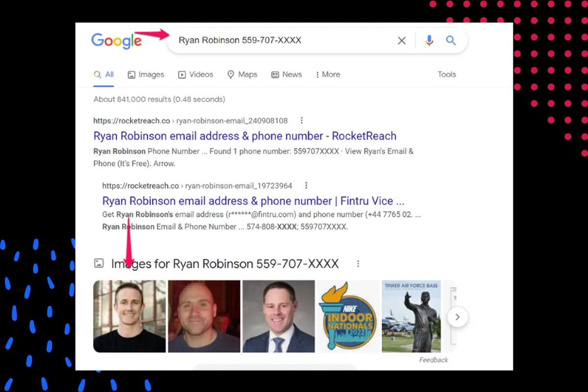588x392 pixels.
Task: Click the image icon beside Images heading
Action: coord(99,264)
